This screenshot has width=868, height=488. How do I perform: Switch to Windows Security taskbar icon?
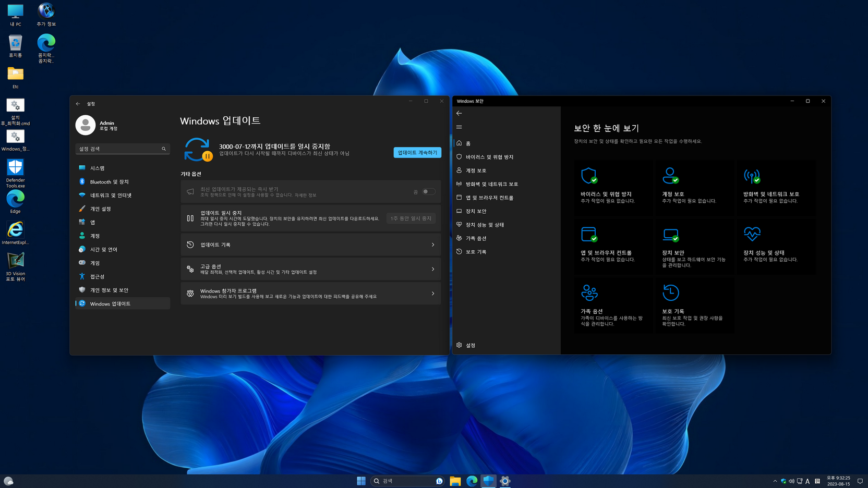click(x=489, y=481)
